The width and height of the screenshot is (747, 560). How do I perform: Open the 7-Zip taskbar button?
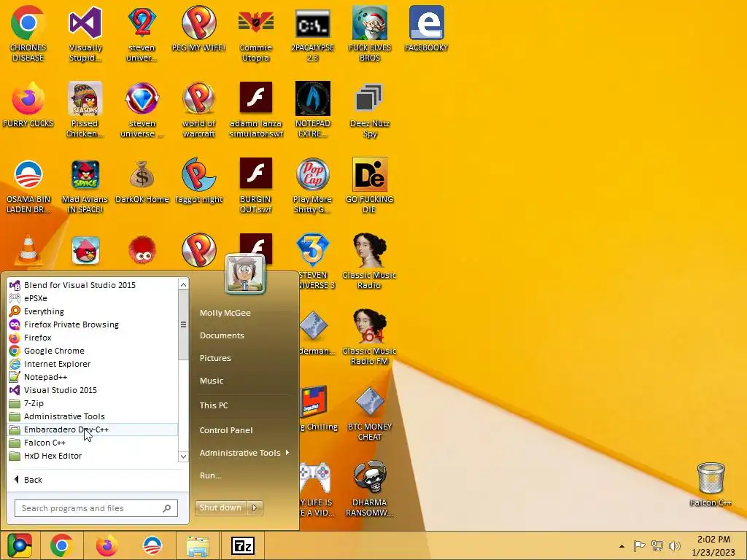coord(243,545)
